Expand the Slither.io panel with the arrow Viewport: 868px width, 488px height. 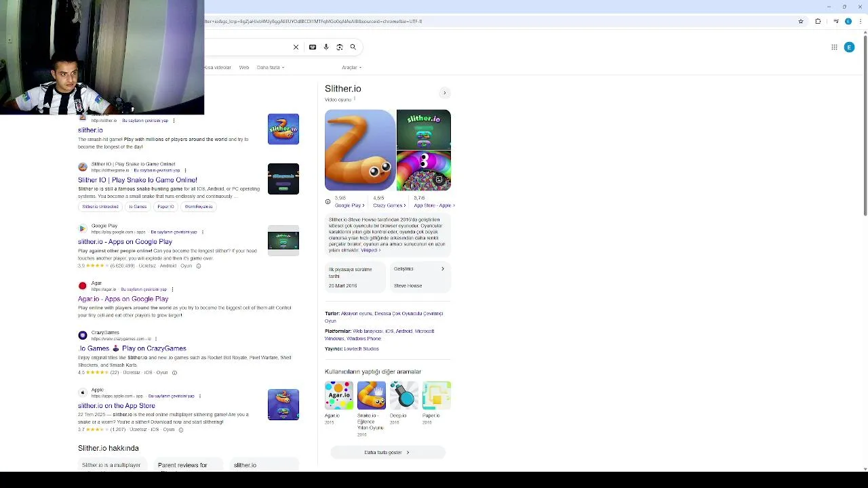445,93
